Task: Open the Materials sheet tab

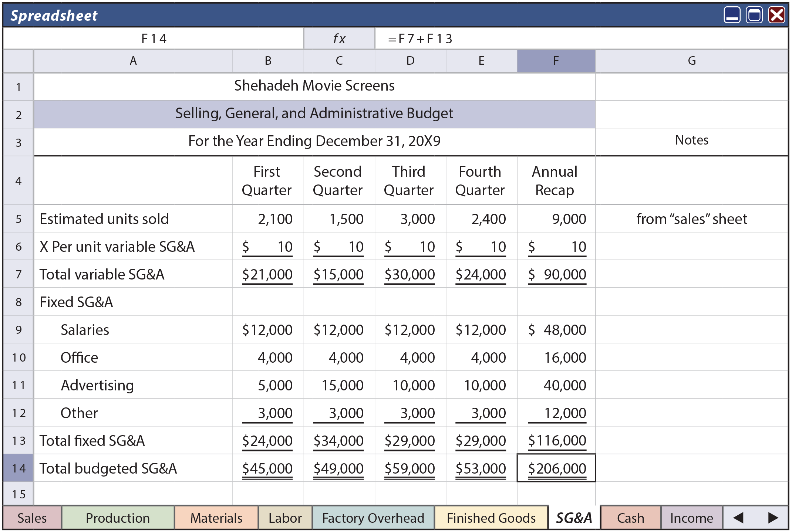Action: tap(216, 518)
